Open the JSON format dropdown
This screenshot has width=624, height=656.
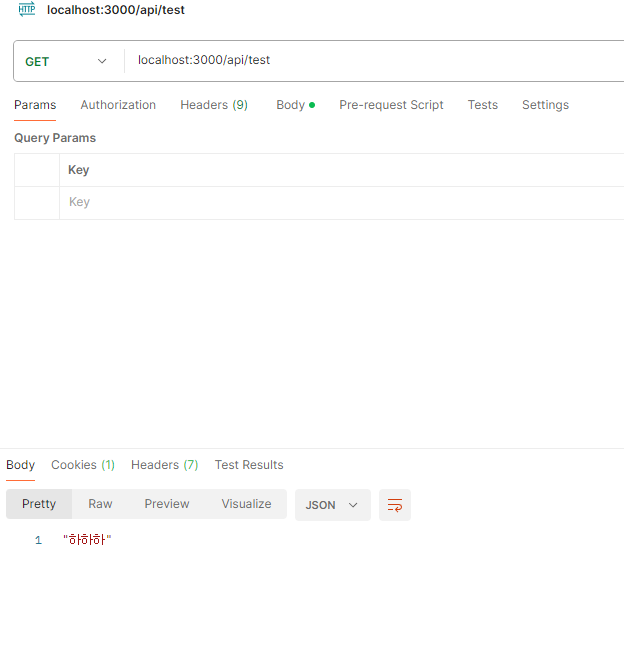tap(332, 505)
